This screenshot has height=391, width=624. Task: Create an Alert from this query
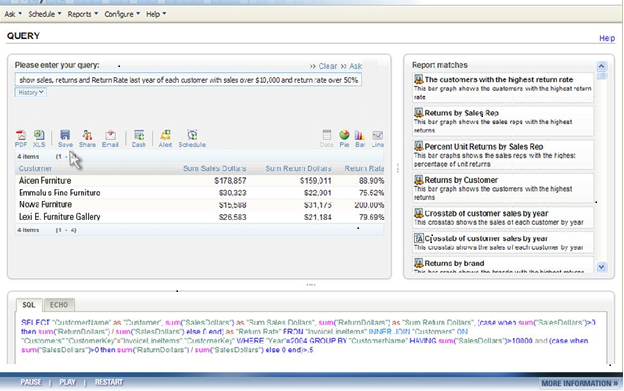(165, 138)
